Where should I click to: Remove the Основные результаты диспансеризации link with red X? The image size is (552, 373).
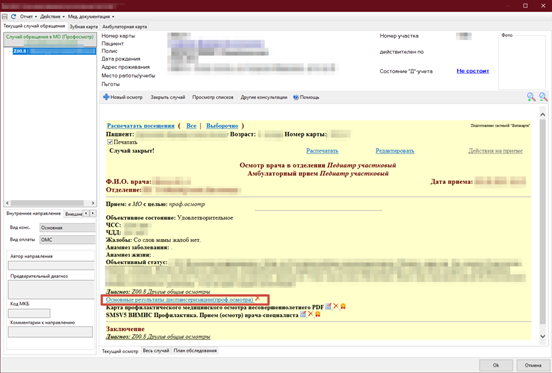click(258, 299)
